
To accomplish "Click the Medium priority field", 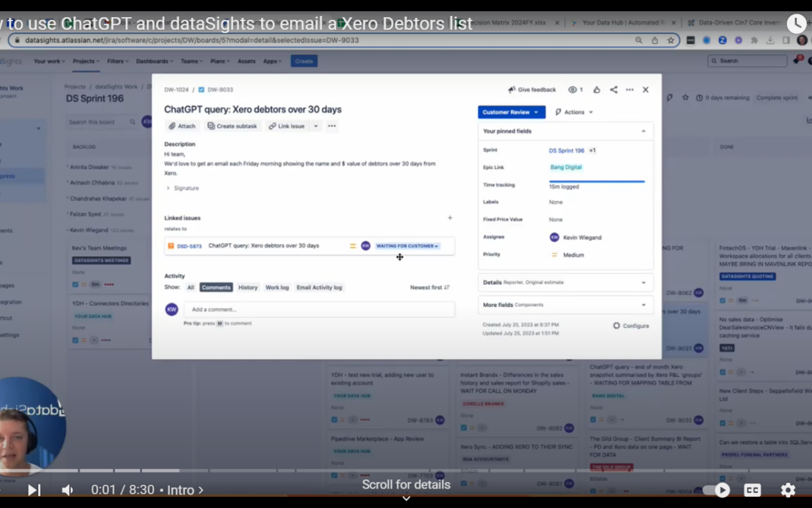I will coord(567,255).
